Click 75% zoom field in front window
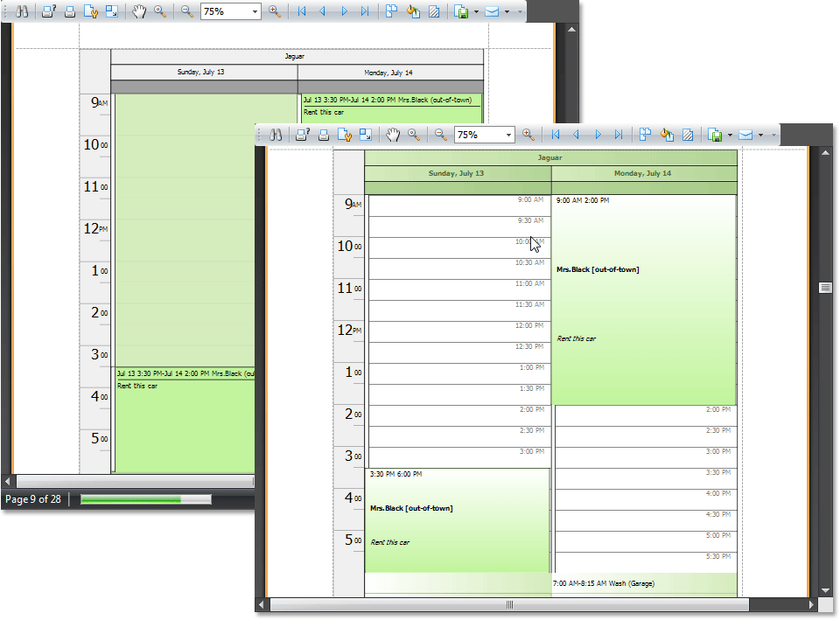840x620 pixels. point(485,135)
